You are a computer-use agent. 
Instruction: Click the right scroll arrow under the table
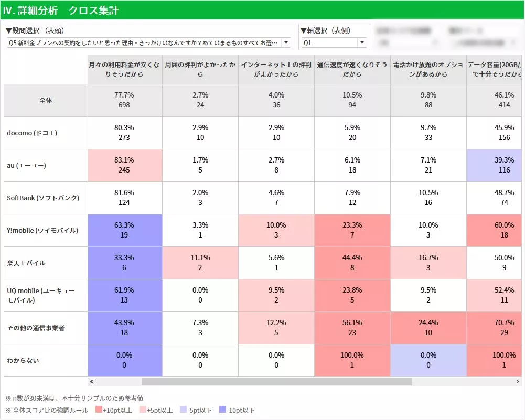coord(518,382)
